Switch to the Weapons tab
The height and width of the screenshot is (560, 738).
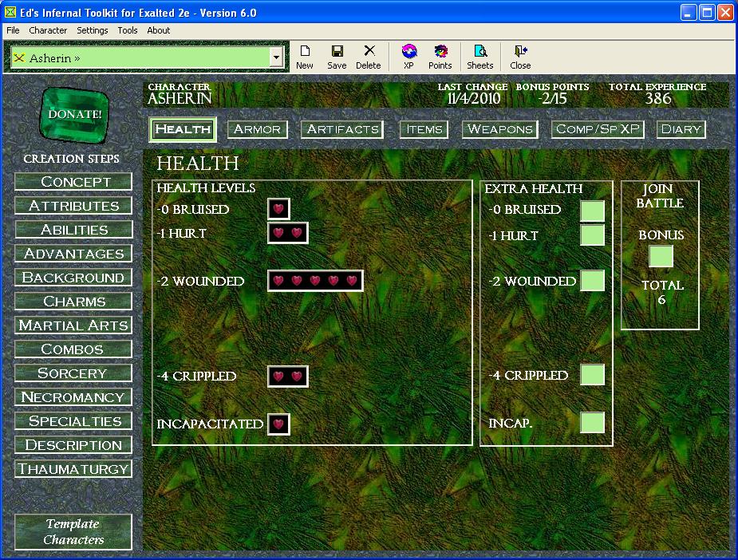click(499, 129)
